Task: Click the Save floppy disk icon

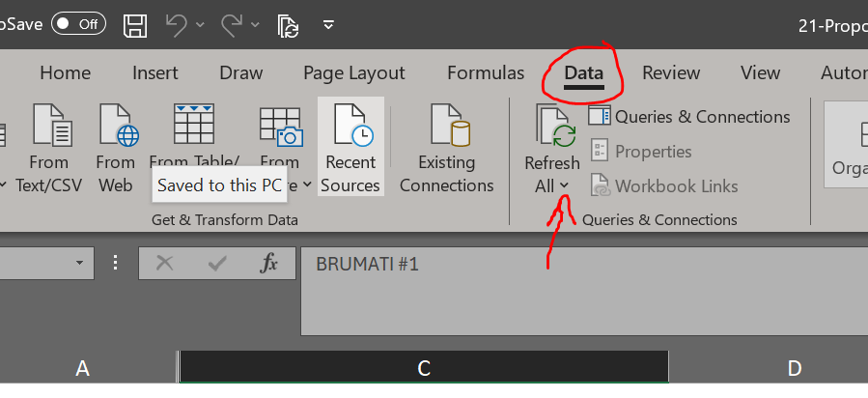Action: [136, 24]
